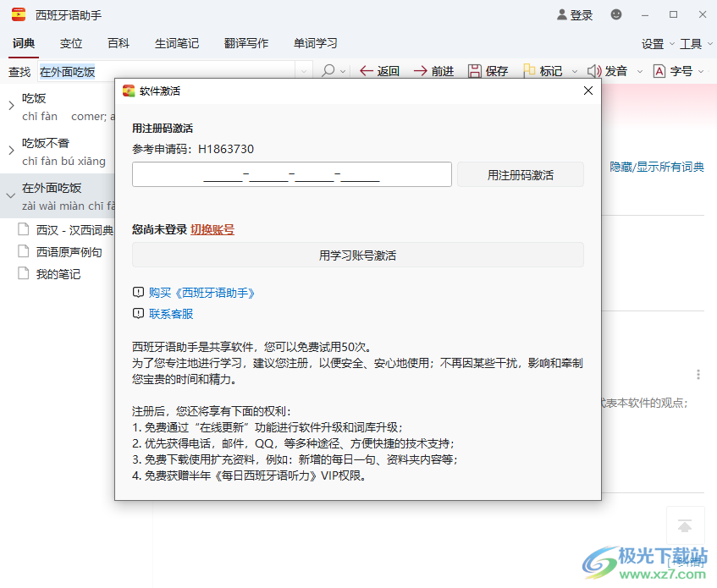Open the three-dot more options icon
Screen dimensions: 717x588
[x=698, y=375]
